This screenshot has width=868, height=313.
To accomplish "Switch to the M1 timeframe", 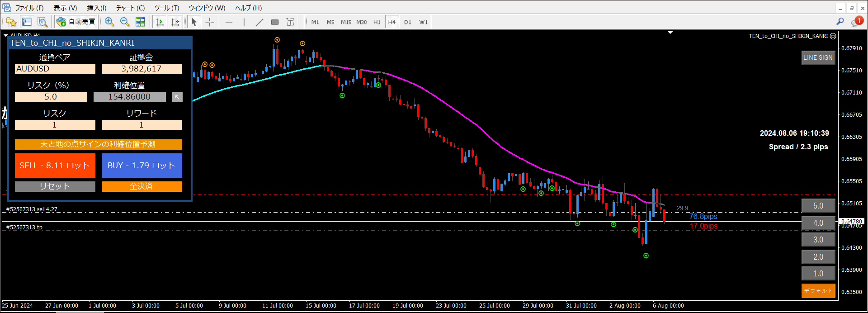I will pyautogui.click(x=315, y=22).
